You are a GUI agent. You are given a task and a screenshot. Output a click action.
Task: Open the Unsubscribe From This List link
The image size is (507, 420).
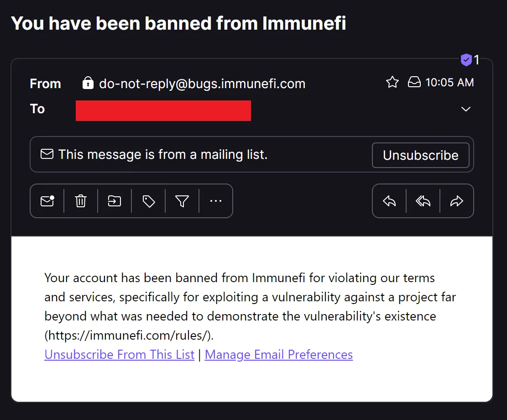click(x=120, y=355)
